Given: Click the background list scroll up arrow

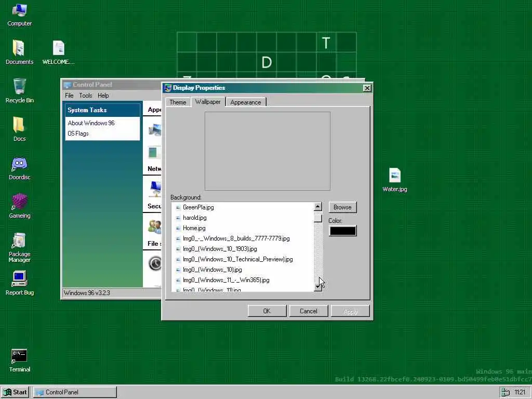Looking at the screenshot, I should coord(317,206).
